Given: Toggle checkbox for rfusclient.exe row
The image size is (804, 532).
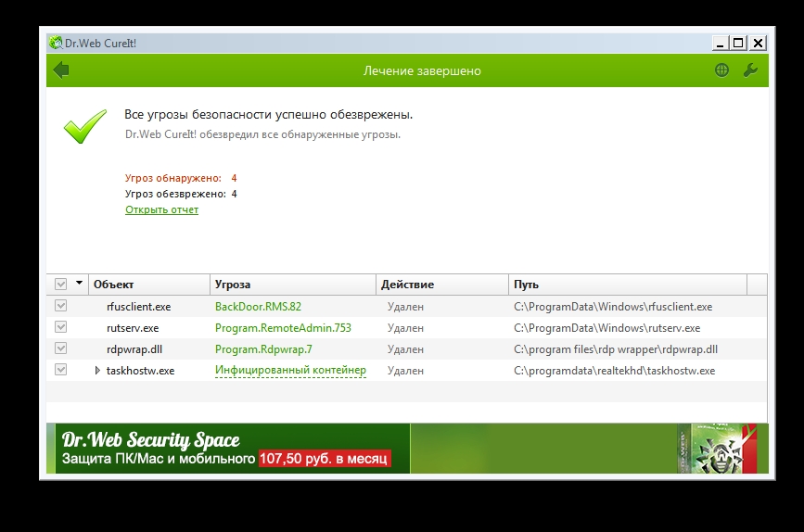Looking at the screenshot, I should 60,306.
